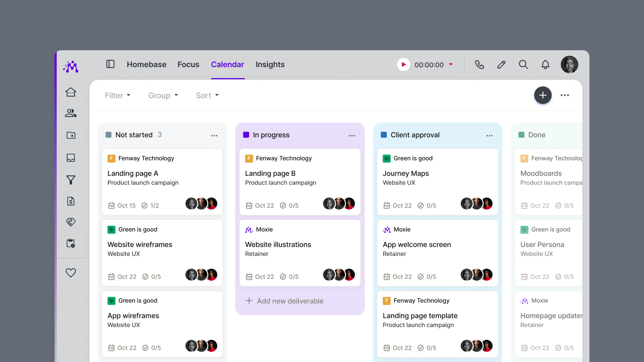Open the board three-dots more menu
The width and height of the screenshot is (644, 362).
[565, 95]
